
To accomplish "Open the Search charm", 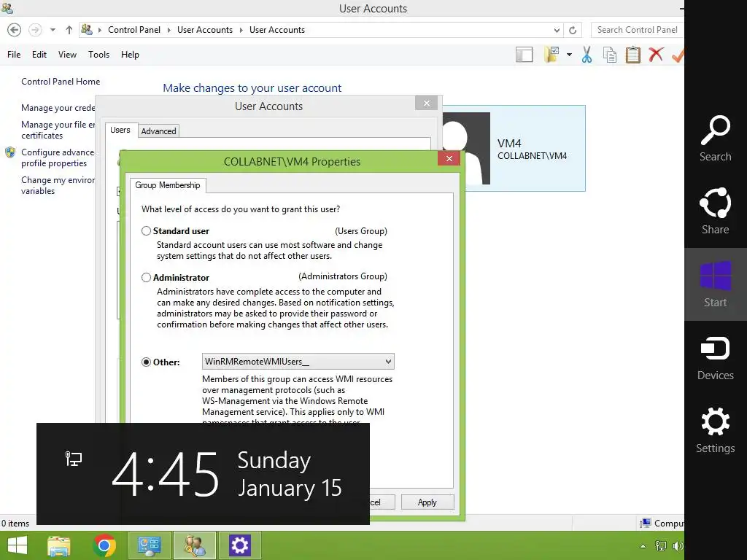I will click(715, 139).
